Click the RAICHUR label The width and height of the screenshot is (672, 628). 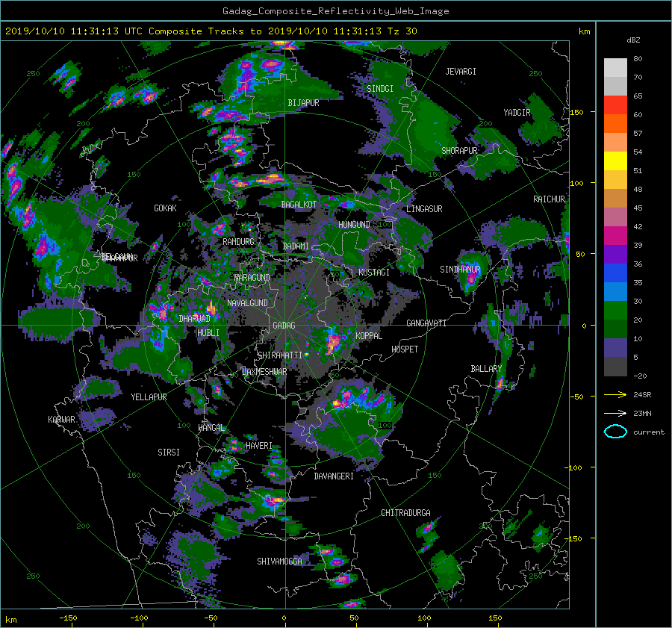[x=549, y=199]
